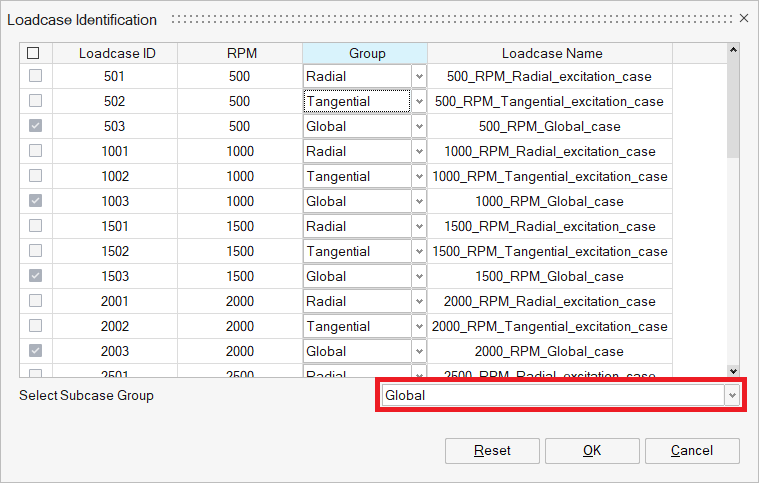Click the Group column header
The height and width of the screenshot is (483, 759).
pyautogui.click(x=366, y=53)
